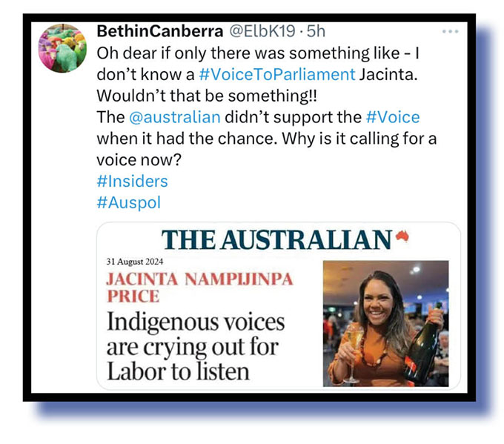This screenshot has height=444, width=504.
Task: Follow the #VoiceToParliament hashtag
Action: 277,74
